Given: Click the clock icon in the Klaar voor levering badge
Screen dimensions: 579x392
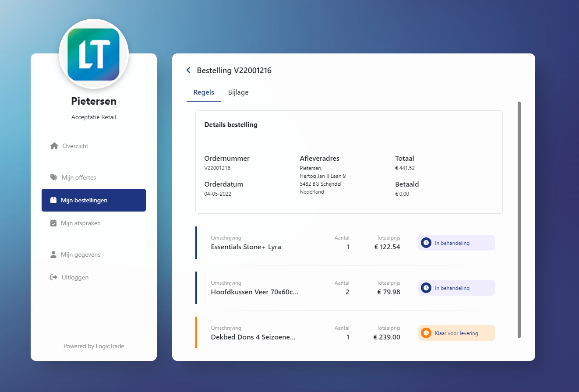Looking at the screenshot, I should point(426,333).
